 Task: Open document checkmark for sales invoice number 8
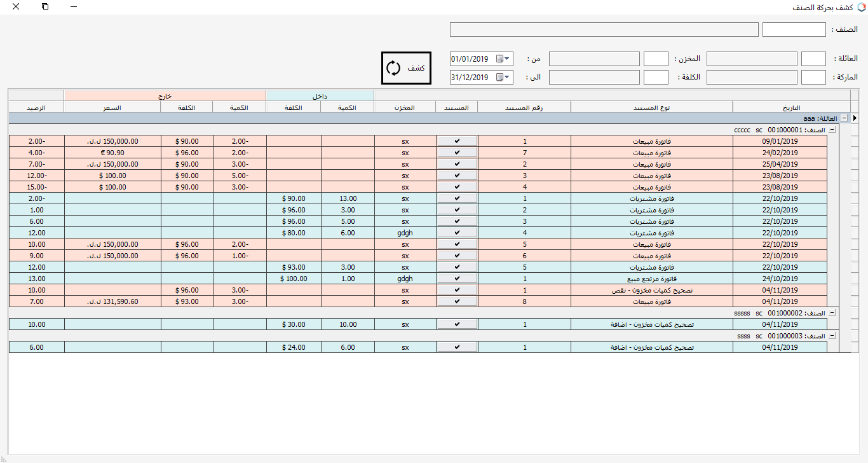(x=457, y=301)
